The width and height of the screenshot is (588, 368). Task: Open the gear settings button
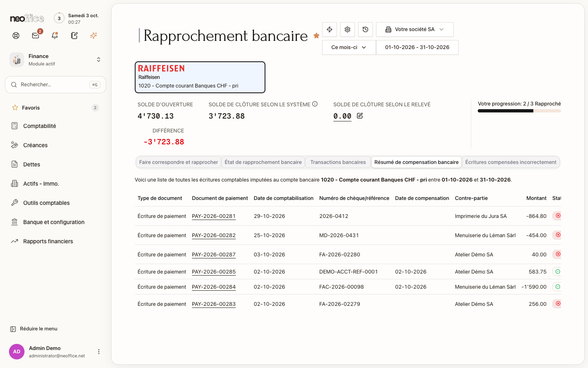click(347, 29)
